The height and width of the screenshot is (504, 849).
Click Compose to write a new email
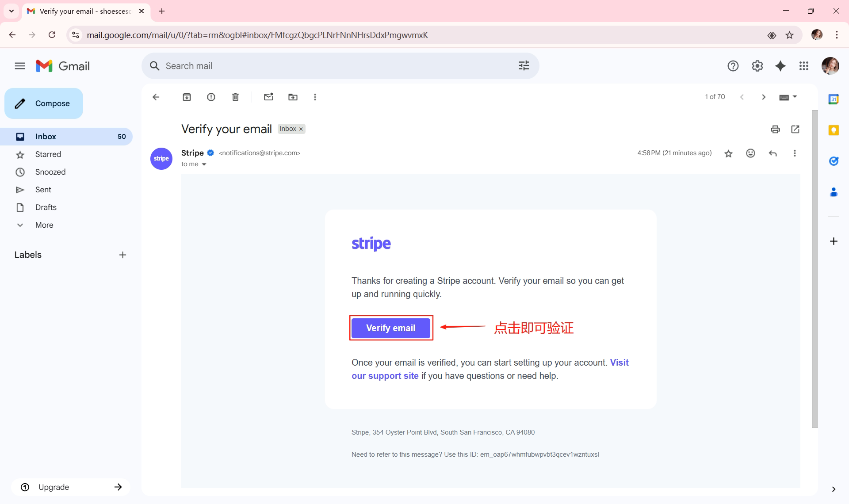point(43,103)
